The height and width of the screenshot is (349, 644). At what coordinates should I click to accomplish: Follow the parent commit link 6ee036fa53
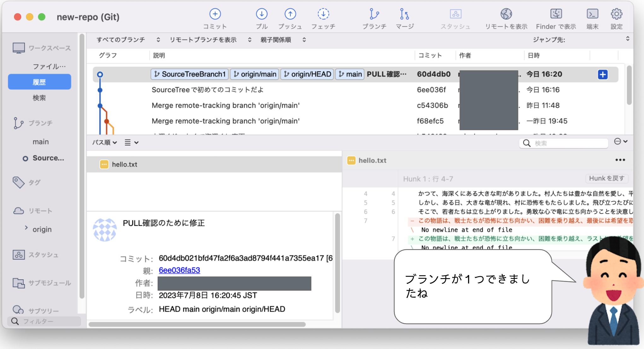click(x=179, y=270)
